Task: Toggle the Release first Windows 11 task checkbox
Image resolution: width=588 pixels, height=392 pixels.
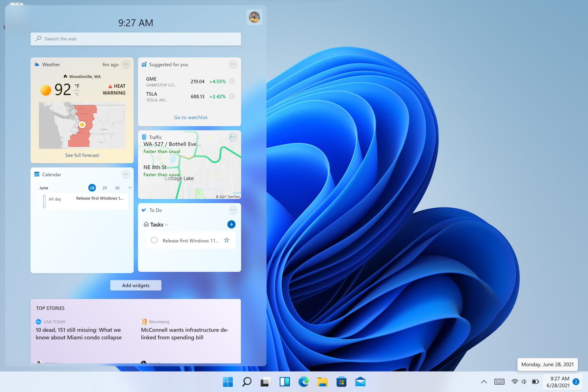Action: pos(154,240)
